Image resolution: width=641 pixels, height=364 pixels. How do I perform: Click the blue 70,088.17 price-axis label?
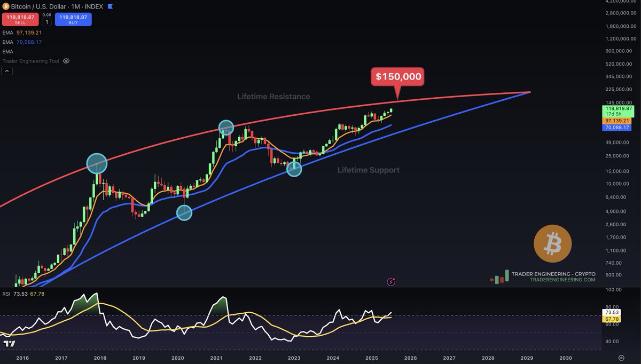click(618, 128)
